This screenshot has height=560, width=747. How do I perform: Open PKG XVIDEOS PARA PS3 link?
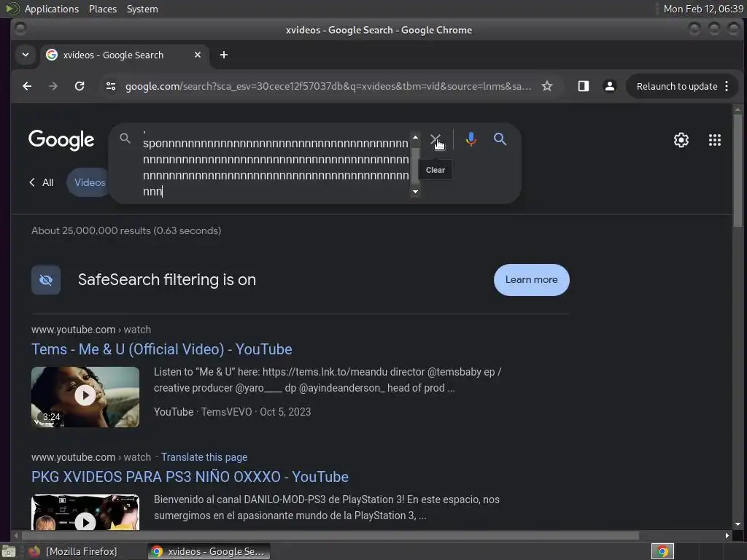(x=190, y=477)
